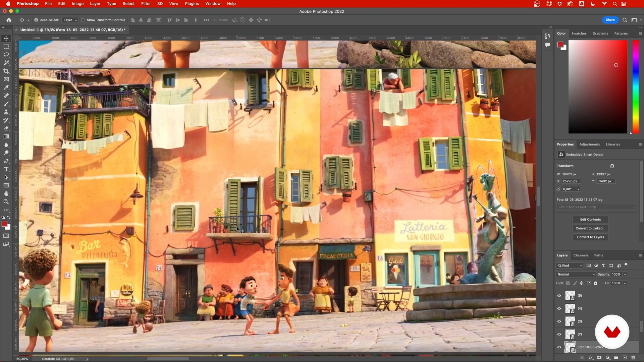Select the Crop tool
The height and width of the screenshot is (362, 644).
tap(6, 71)
